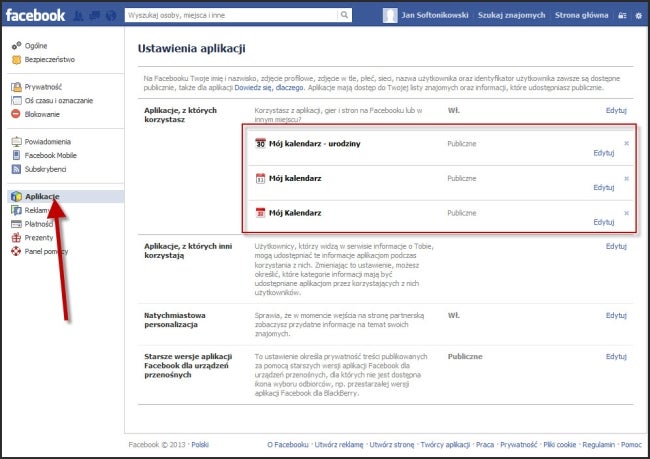This screenshot has width=650, height=459.
Task: Open Praca footer link
Action: (x=485, y=444)
